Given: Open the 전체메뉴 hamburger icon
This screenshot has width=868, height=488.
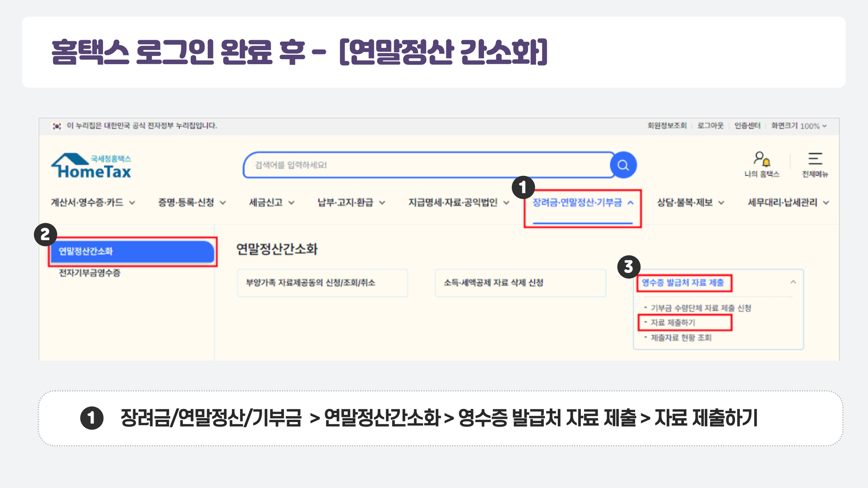Looking at the screenshot, I should pos(815,159).
